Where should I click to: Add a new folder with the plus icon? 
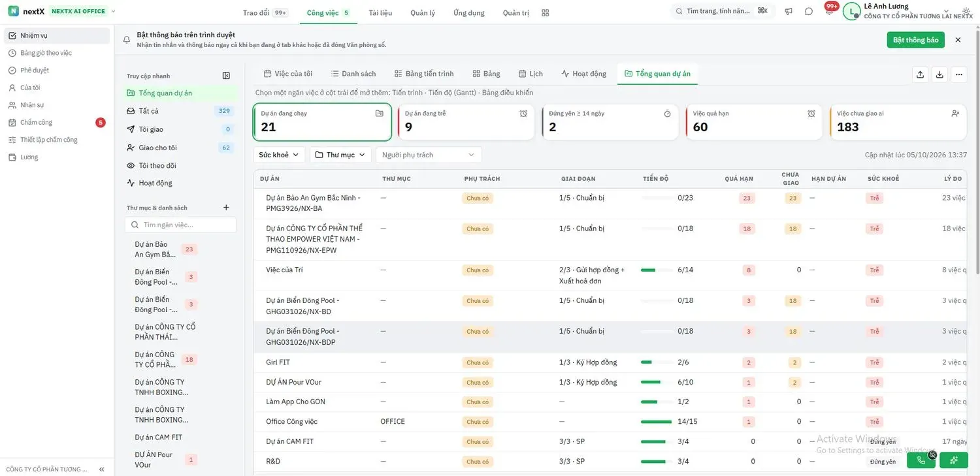pyautogui.click(x=226, y=208)
